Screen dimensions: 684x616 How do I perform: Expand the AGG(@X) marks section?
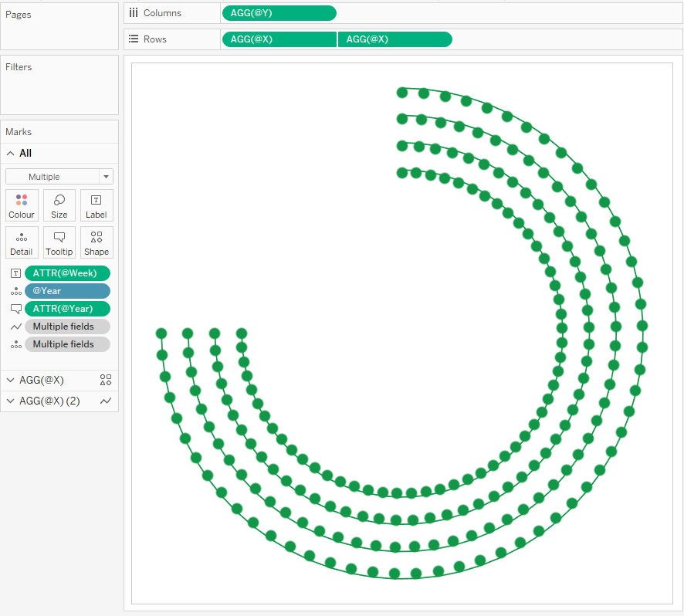click(x=11, y=380)
